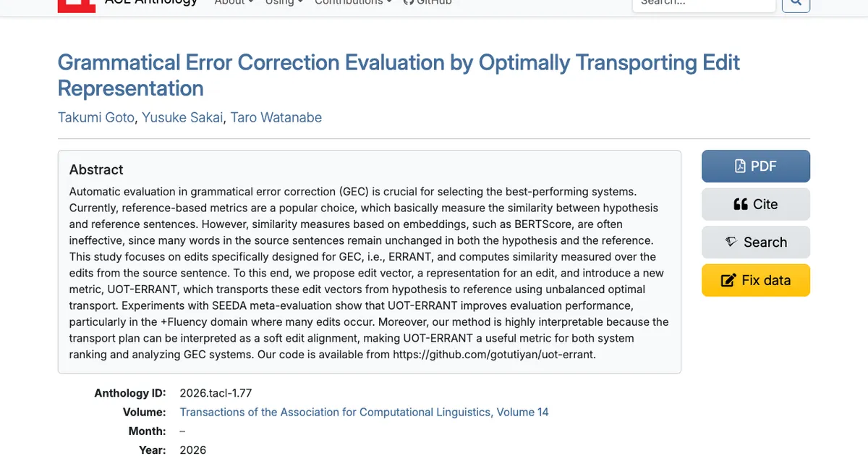Click the Semantic Scholar Search icon
The width and height of the screenshot is (868, 456).
(731, 242)
